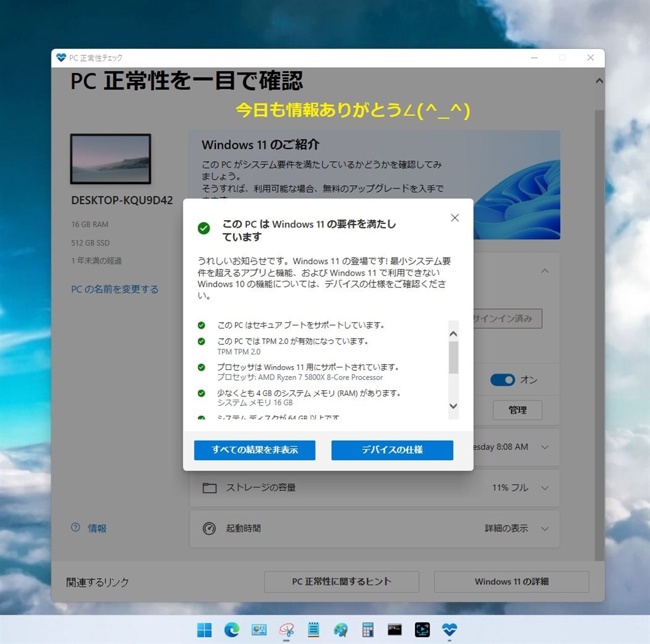
Task: Click the results list scrollbar thumb
Action: point(453,357)
